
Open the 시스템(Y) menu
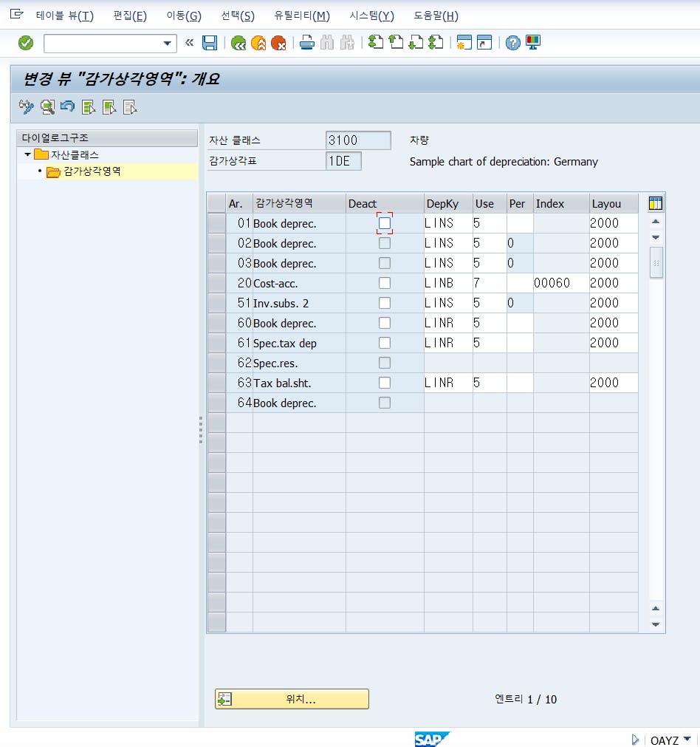[372, 16]
